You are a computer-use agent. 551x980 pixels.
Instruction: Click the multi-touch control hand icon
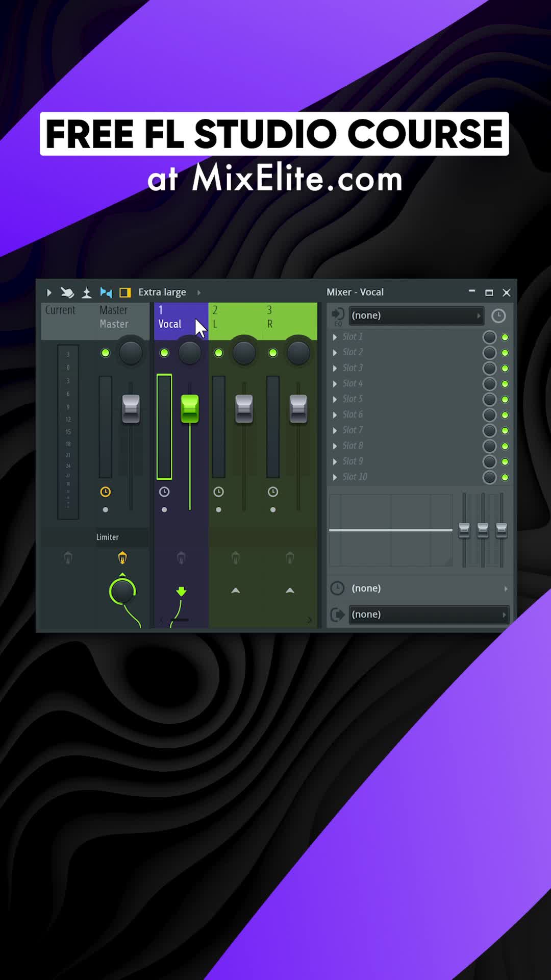tap(67, 292)
